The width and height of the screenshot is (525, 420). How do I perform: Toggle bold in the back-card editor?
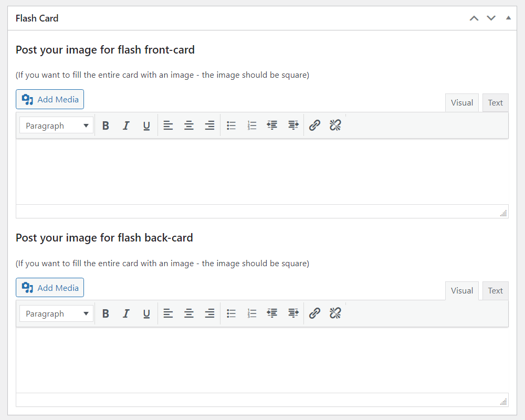click(106, 313)
